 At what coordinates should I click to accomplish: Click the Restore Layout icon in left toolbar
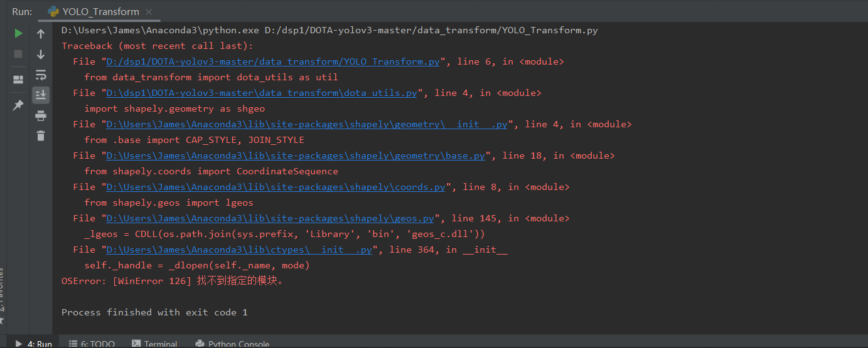point(19,80)
